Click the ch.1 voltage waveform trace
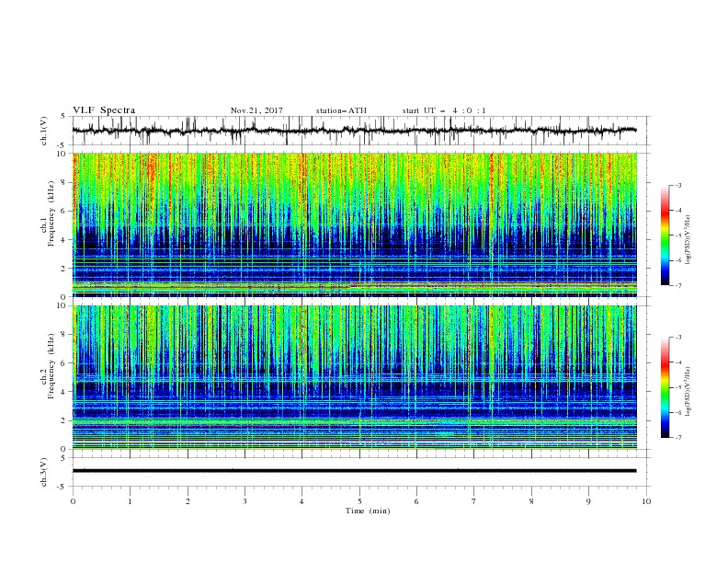 coord(354,131)
